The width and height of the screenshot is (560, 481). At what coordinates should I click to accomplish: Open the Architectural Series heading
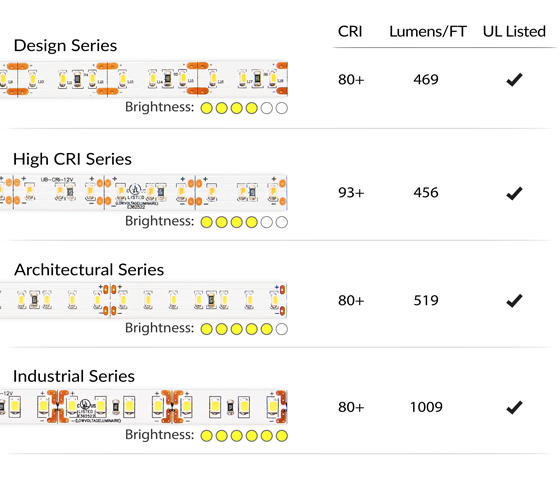tap(89, 270)
